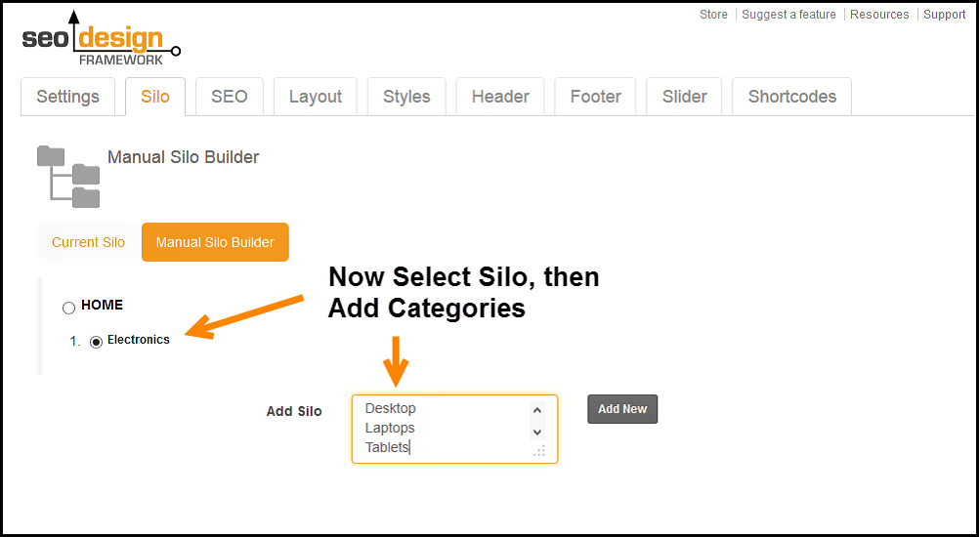Switch to the SEO tab
980x537 pixels.
pos(230,97)
